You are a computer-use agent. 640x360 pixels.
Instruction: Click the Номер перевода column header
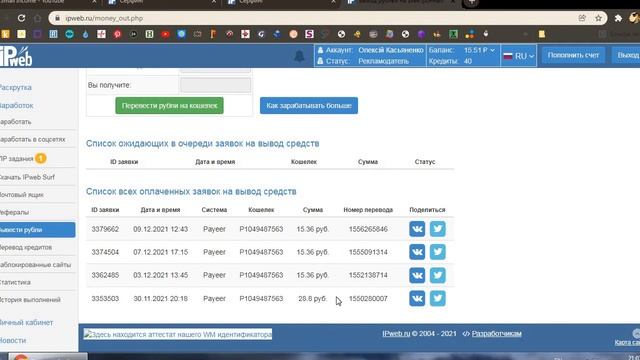pyautogui.click(x=368, y=210)
